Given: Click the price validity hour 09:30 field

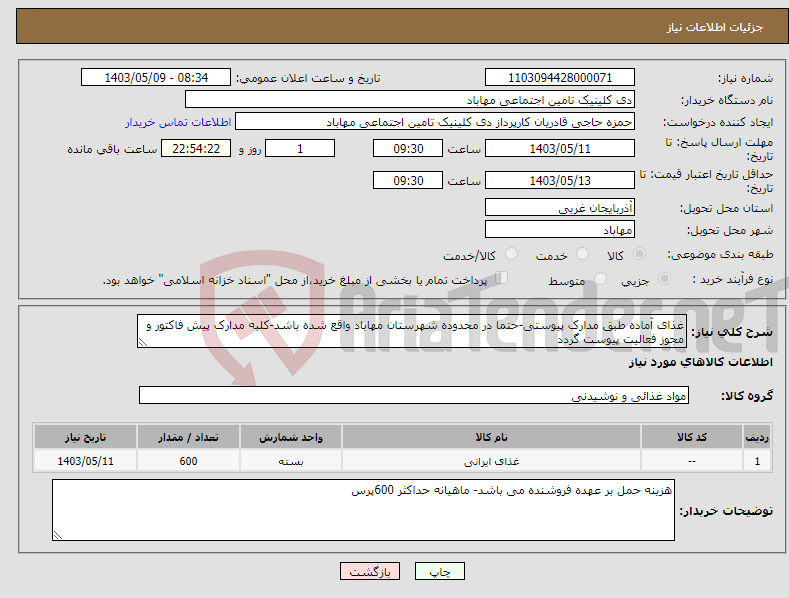Looking at the screenshot, I should point(408,180).
